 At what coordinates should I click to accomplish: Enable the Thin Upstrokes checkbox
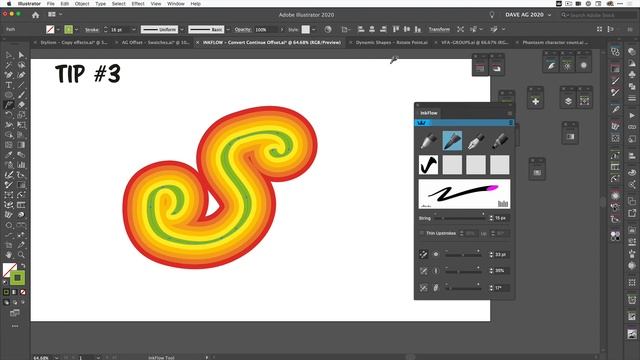422,233
